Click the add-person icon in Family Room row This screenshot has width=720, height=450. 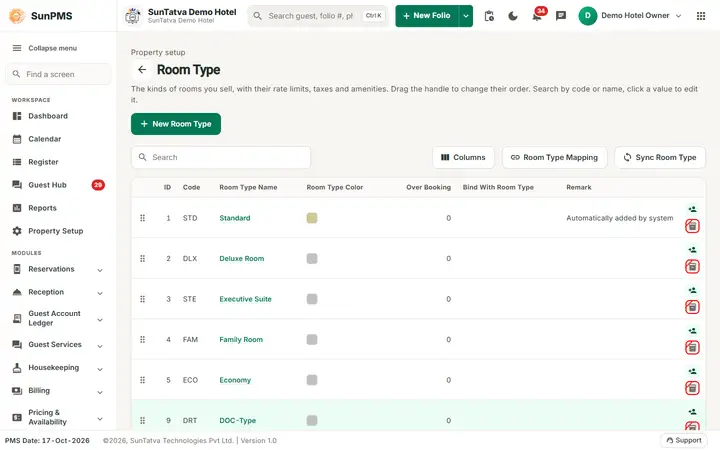pyautogui.click(x=692, y=331)
